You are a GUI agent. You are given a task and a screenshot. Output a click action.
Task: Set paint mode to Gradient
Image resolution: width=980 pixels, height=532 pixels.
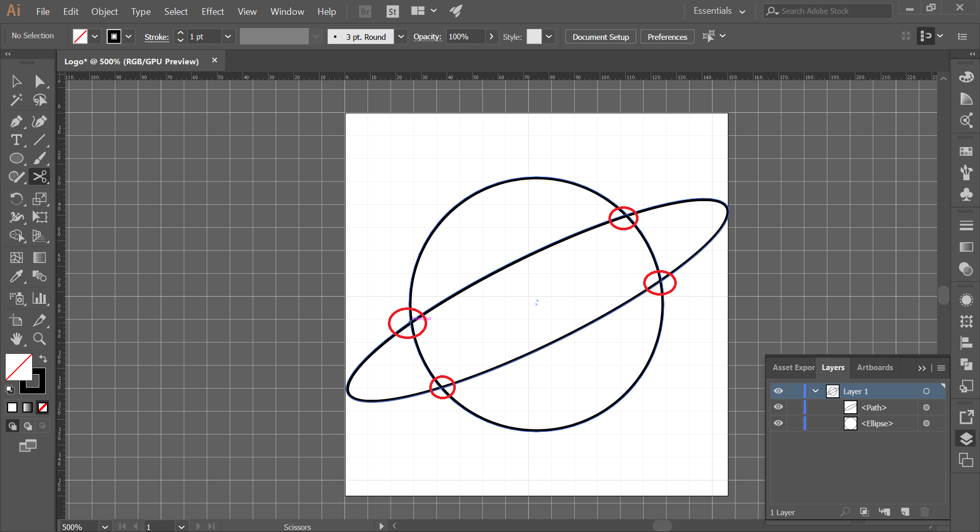click(28, 407)
